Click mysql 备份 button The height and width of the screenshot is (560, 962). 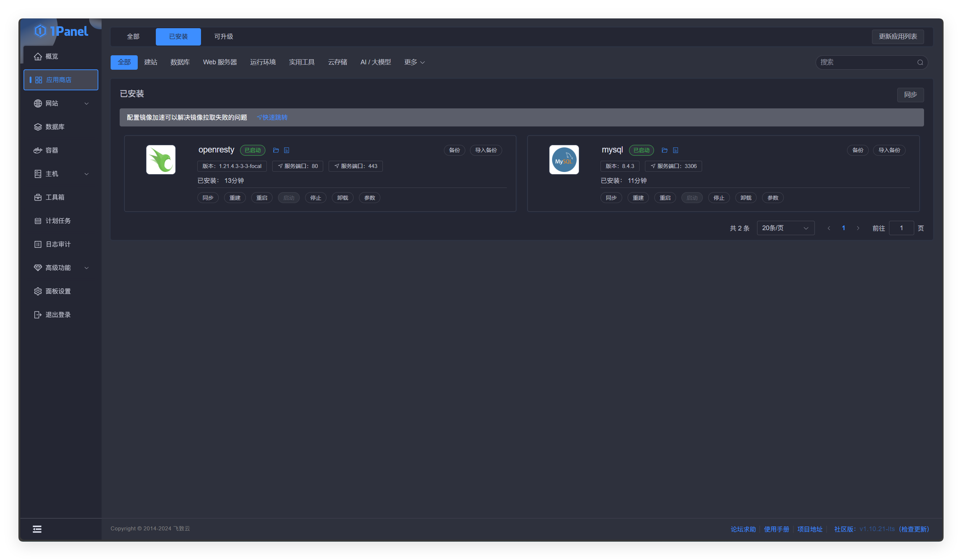[858, 150]
